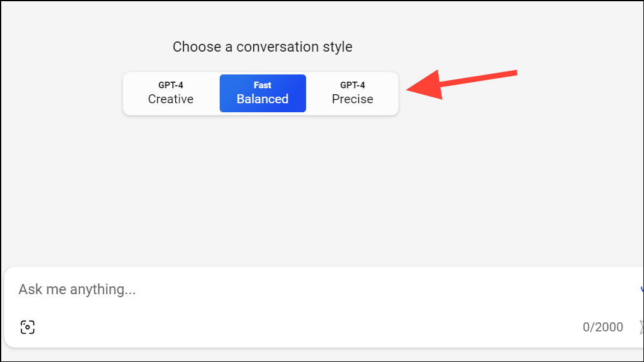Image resolution: width=644 pixels, height=362 pixels.
Task: Click the word 'Precise' in style selector
Action: 352,100
